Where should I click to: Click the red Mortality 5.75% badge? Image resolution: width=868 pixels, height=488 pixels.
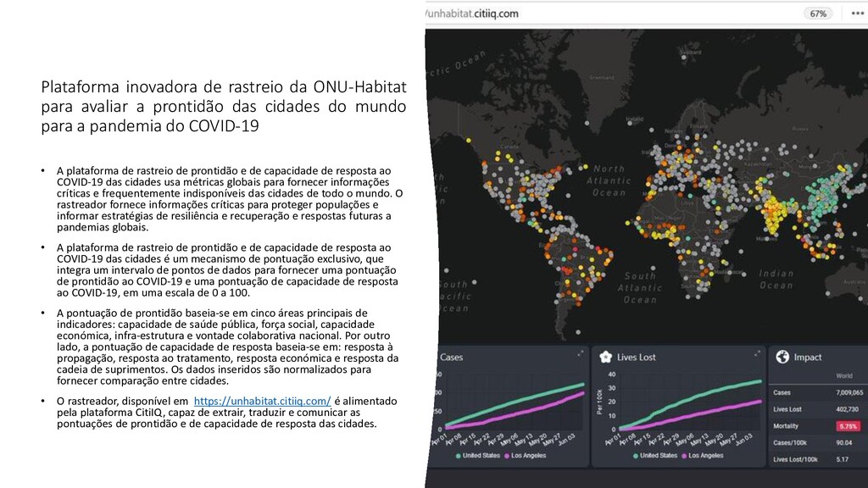click(848, 426)
